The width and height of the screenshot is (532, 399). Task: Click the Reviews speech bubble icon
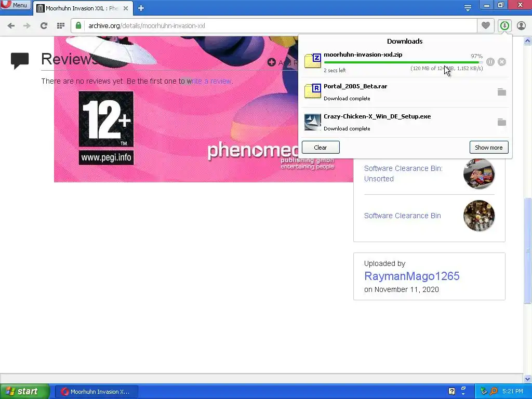(x=20, y=61)
